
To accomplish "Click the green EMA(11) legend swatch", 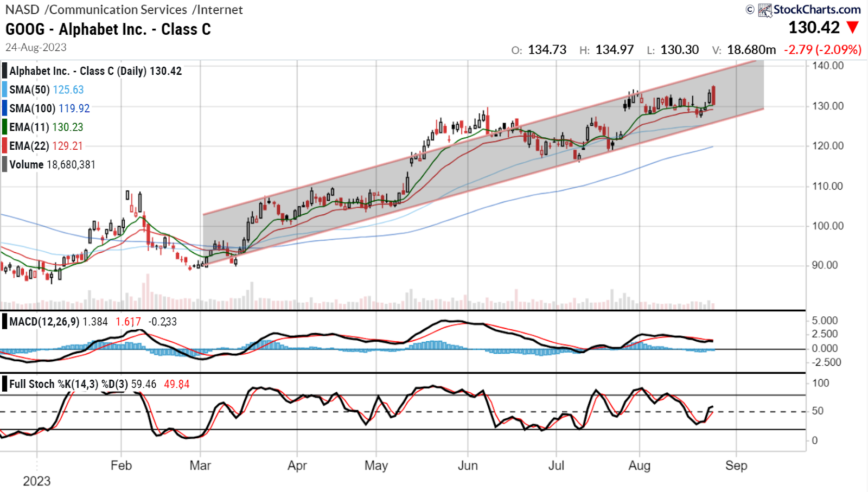I will (4, 127).
